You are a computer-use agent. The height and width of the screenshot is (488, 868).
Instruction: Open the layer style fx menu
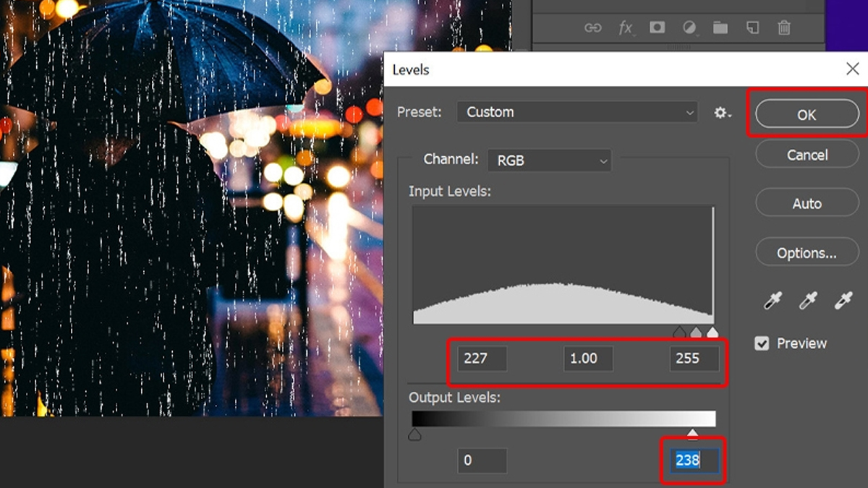(x=625, y=27)
